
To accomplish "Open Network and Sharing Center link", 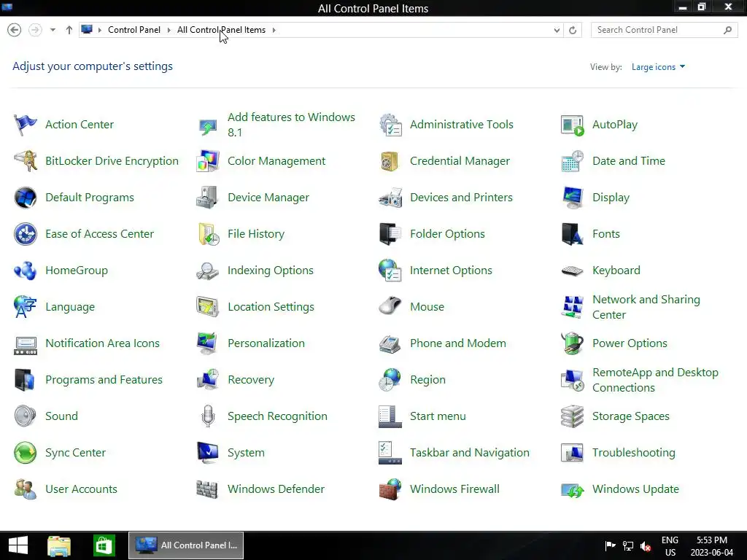I will [646, 307].
